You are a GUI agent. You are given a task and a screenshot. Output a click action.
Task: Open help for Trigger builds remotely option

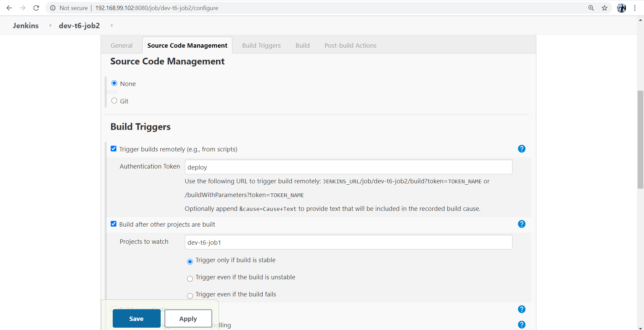[x=522, y=149]
